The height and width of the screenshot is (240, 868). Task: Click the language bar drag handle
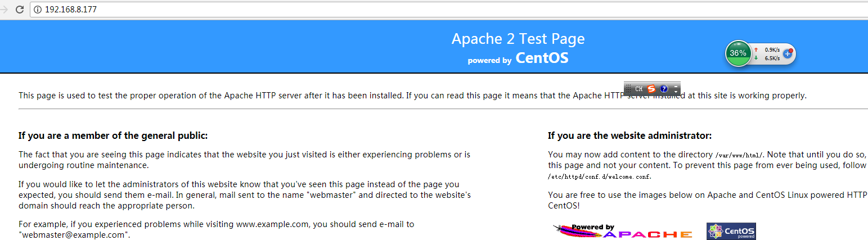pos(628,89)
